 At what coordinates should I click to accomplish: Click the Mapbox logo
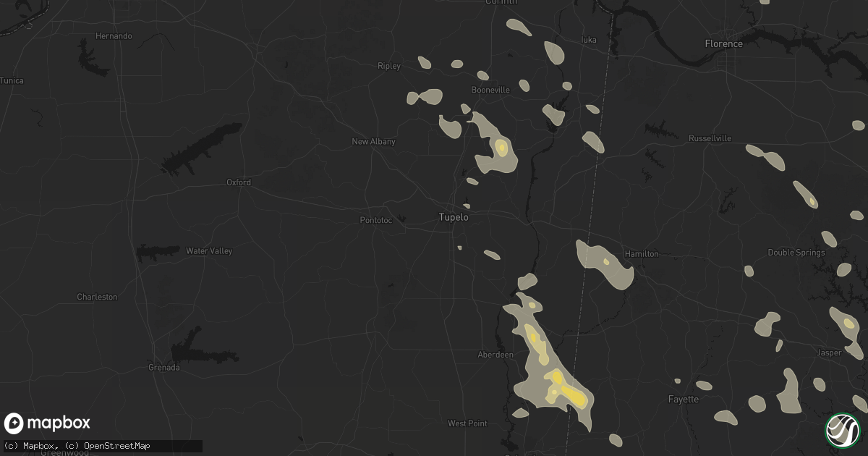coord(48,423)
